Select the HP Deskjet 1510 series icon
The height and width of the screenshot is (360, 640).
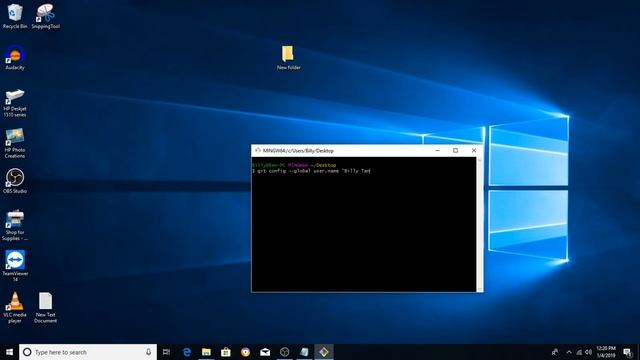[15, 102]
